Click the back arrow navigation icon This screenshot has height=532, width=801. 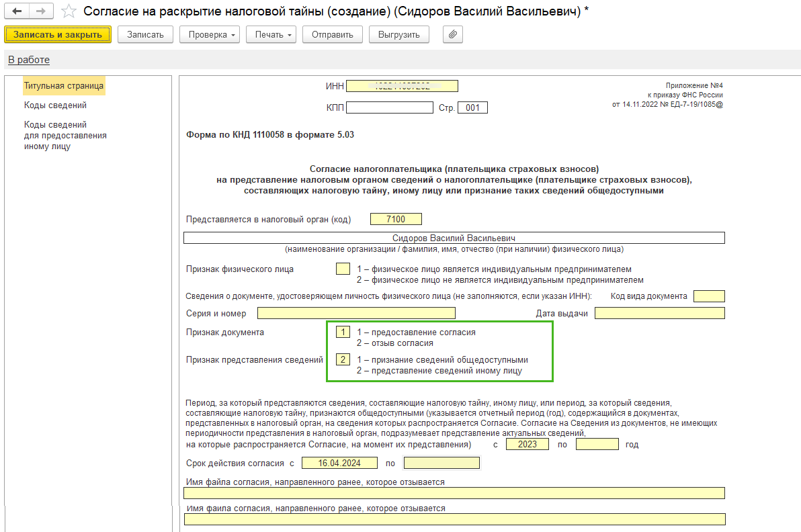tap(17, 11)
